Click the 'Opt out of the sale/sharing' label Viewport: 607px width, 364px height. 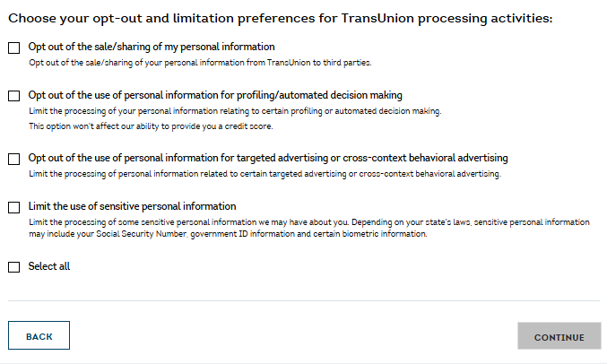pos(151,47)
